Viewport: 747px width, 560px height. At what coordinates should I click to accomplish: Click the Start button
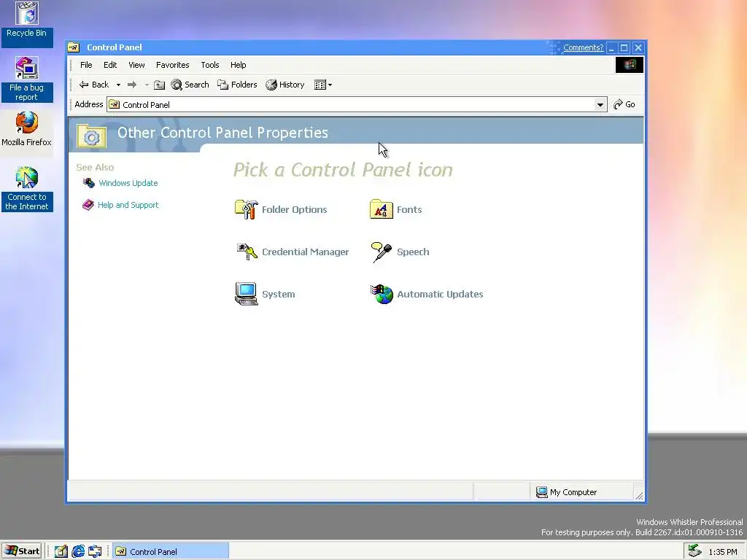tap(22, 551)
